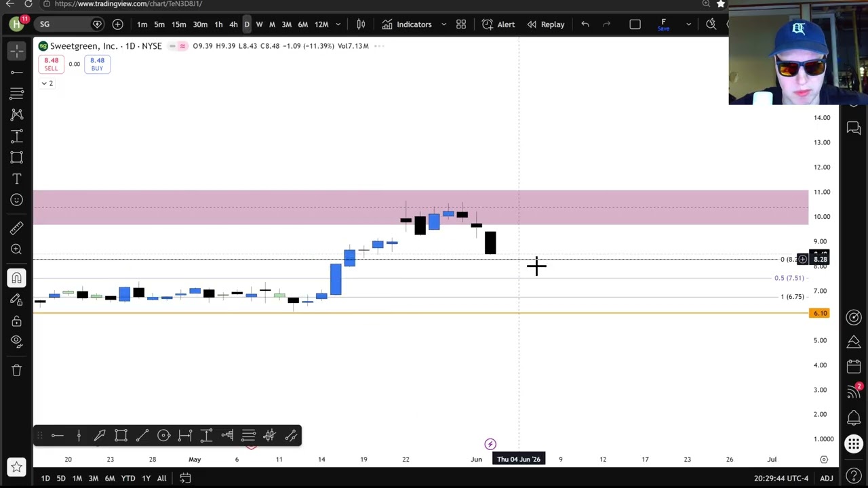The height and width of the screenshot is (488, 868).
Task: Open the Indicators dialog
Action: (x=407, y=24)
